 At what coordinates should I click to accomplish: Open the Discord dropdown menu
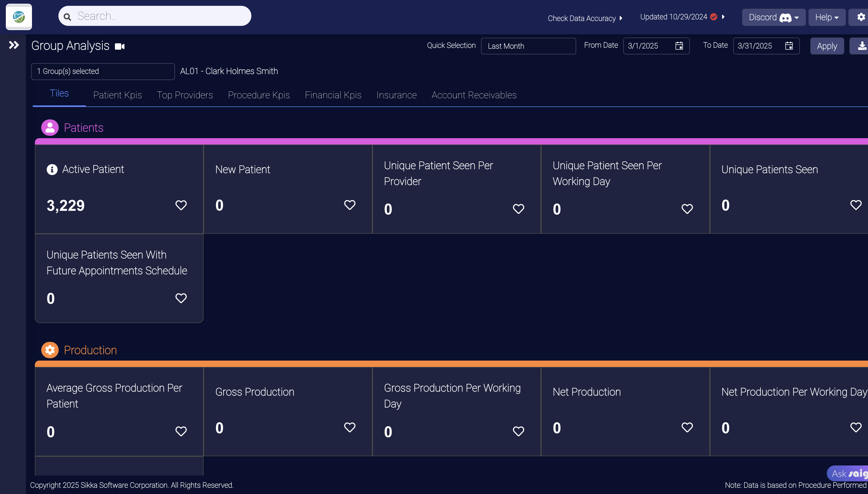[773, 17]
